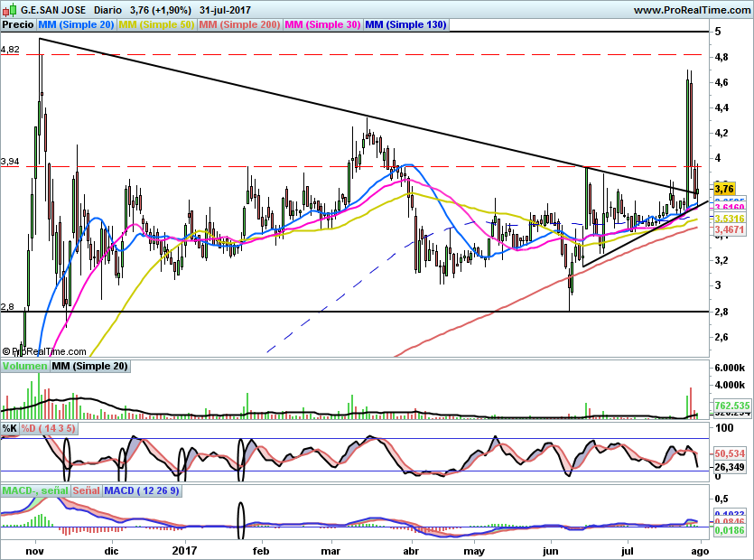The width and height of the screenshot is (754, 560).
Task: Click the 4.000k volume axis label
Action: (730, 385)
